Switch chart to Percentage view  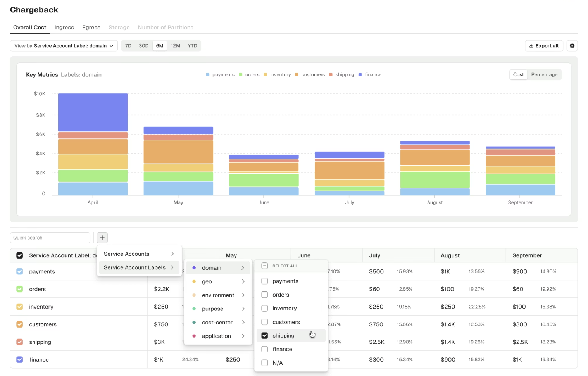click(544, 75)
